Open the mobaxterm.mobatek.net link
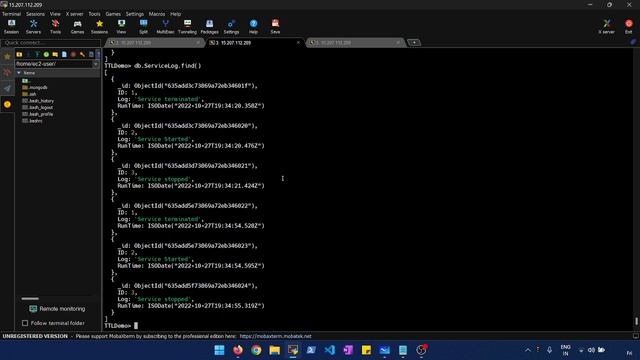Screen dimensions: 640x360 (276, 336)
